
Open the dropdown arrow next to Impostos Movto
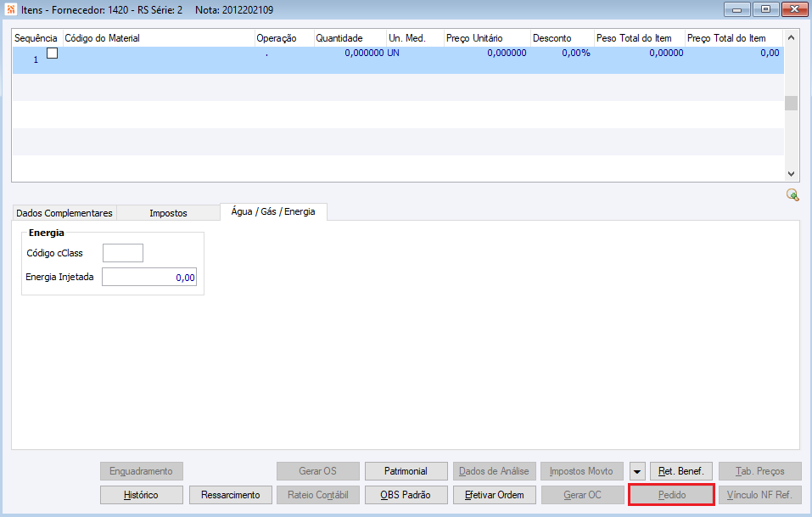point(637,471)
